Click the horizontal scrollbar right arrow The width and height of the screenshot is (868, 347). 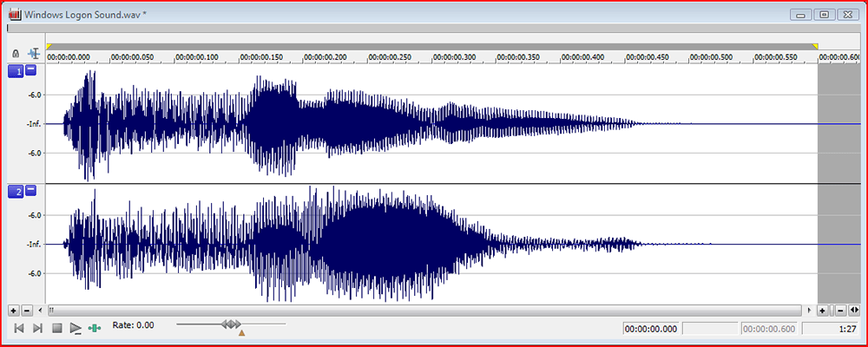(810, 310)
